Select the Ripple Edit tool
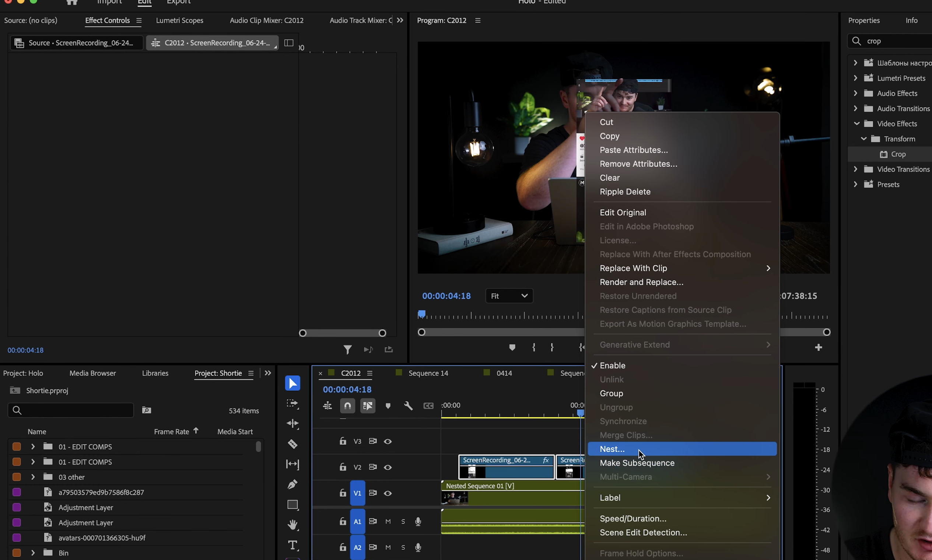Viewport: 932px width, 560px height. click(x=292, y=424)
